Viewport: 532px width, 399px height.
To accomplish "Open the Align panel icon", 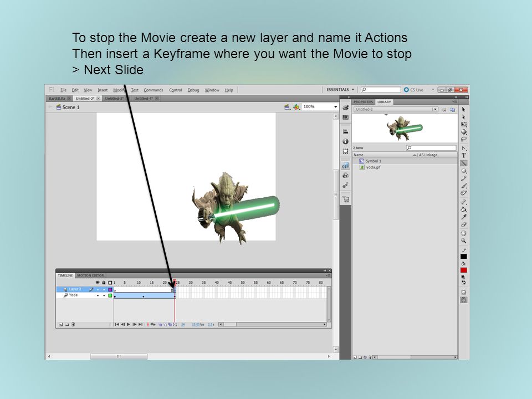I will [x=345, y=132].
